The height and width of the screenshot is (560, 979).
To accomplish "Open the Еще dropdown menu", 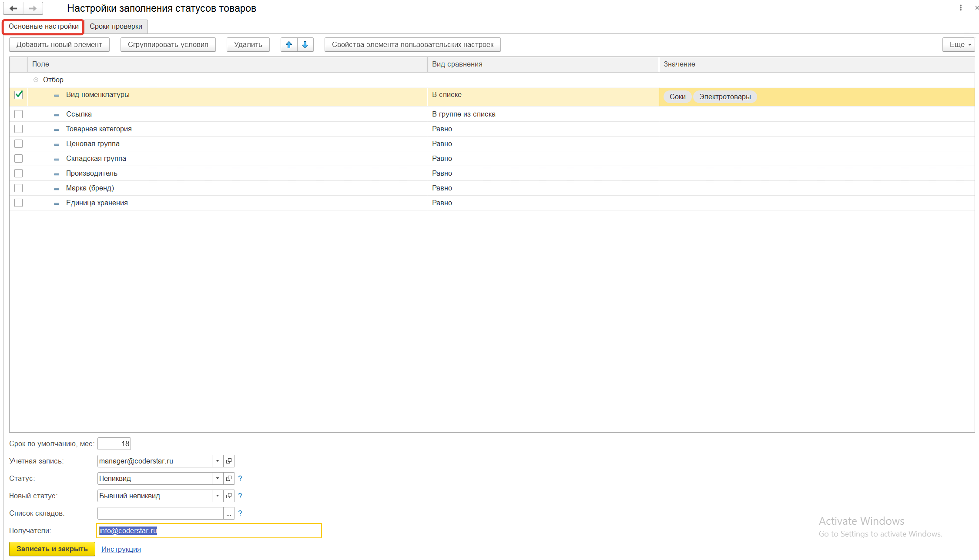I will [x=959, y=44].
